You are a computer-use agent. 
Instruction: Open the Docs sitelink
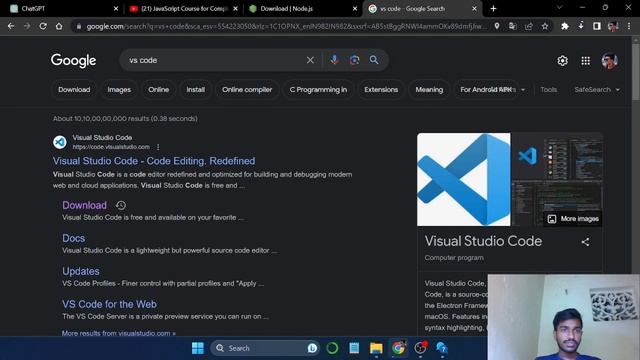click(73, 238)
